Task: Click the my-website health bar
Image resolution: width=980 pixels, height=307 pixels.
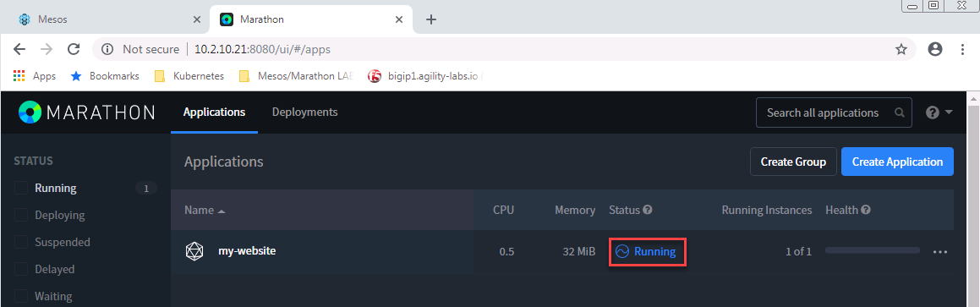Action: tap(873, 250)
